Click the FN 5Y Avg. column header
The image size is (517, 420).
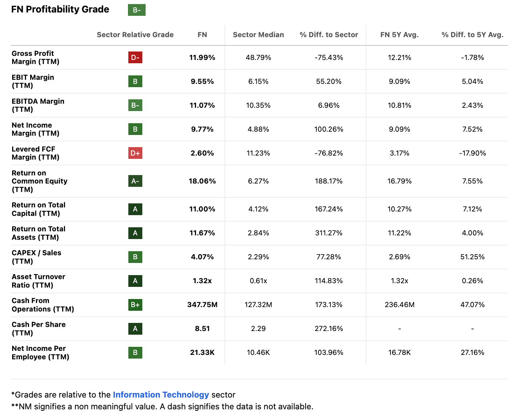tap(399, 35)
